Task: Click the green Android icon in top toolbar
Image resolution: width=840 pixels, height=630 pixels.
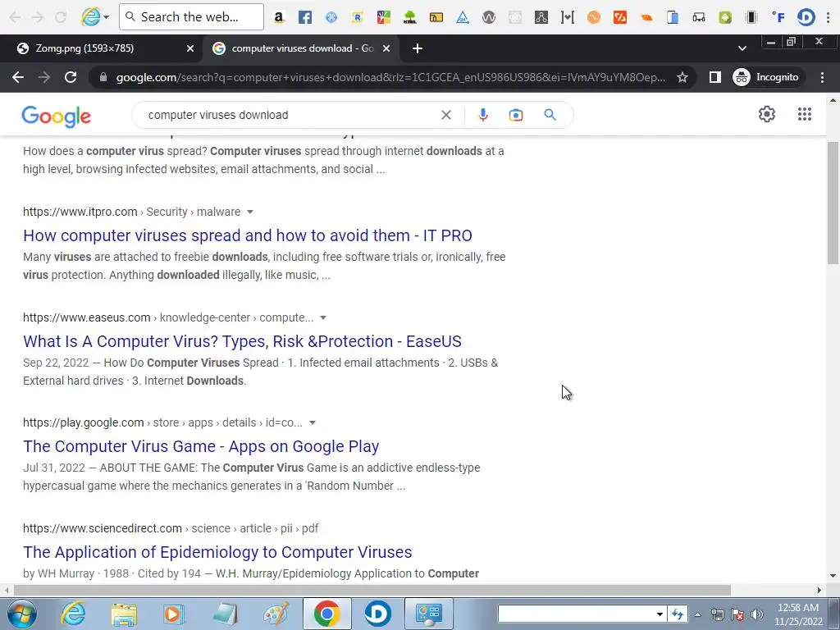Action: (x=725, y=17)
